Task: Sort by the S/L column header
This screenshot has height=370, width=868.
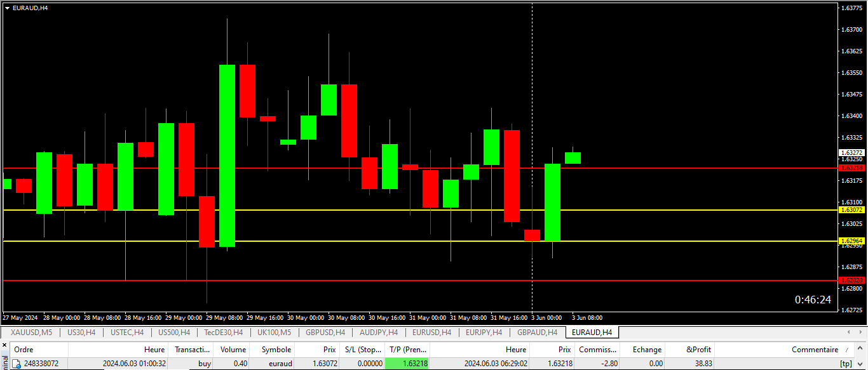Action: point(362,350)
